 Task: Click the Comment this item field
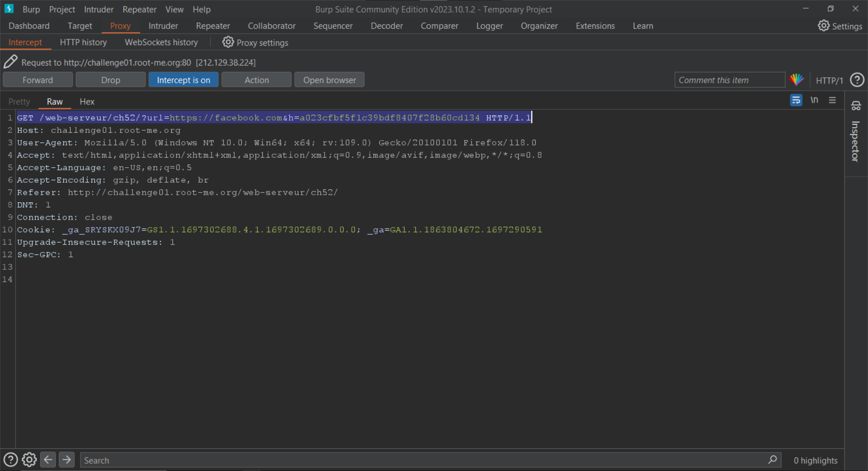730,80
